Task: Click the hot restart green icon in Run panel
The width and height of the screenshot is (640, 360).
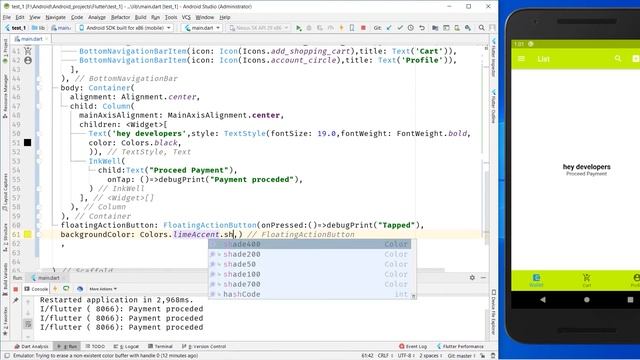Action: click(x=67, y=289)
